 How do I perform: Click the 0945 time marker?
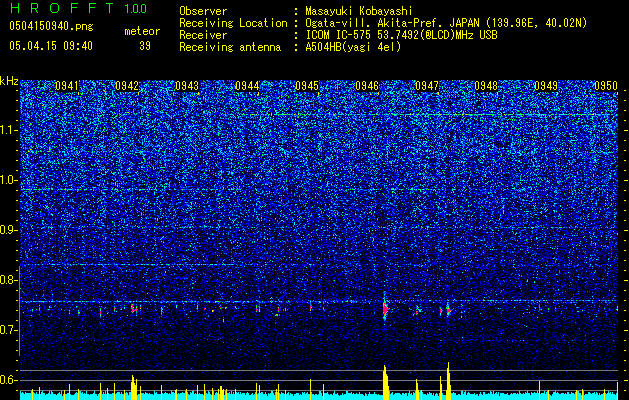(x=307, y=86)
